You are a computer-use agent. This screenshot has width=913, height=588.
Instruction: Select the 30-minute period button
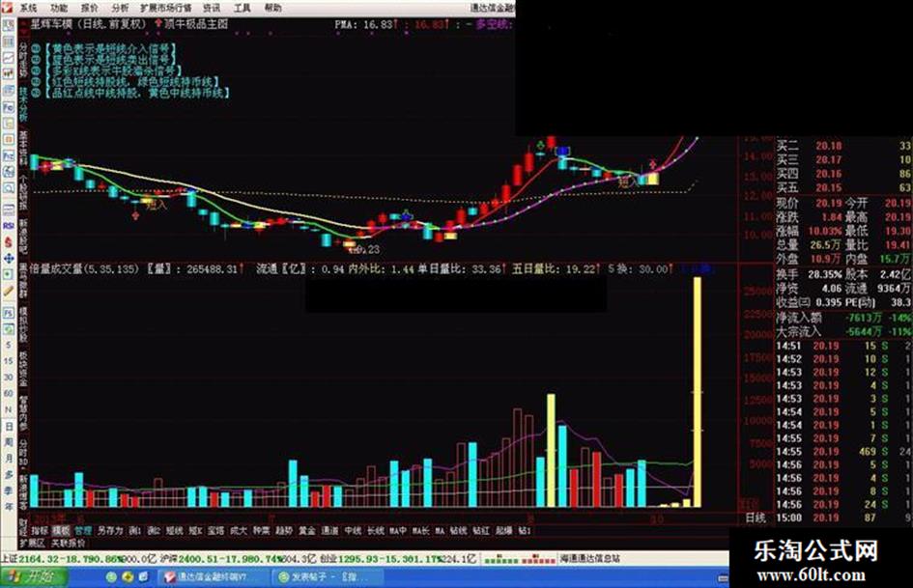(x=8, y=378)
